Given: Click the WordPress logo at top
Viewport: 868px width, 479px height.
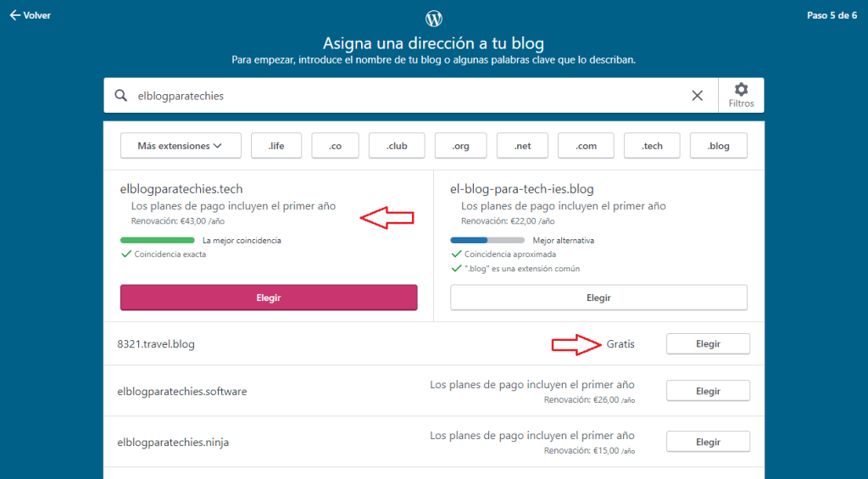Looking at the screenshot, I should 434,19.
